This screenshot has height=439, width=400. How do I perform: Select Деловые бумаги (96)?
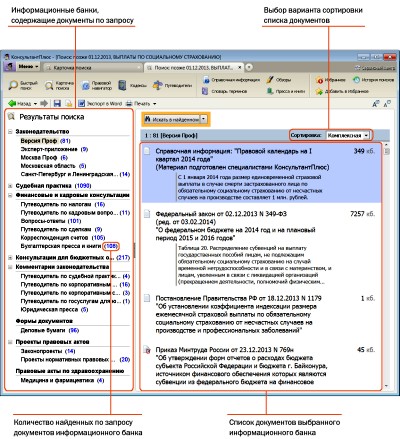pos(49,330)
